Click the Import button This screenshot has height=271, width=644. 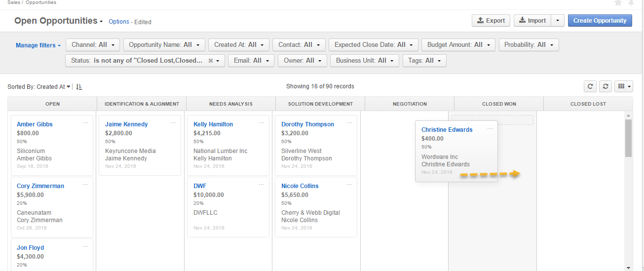tap(532, 21)
